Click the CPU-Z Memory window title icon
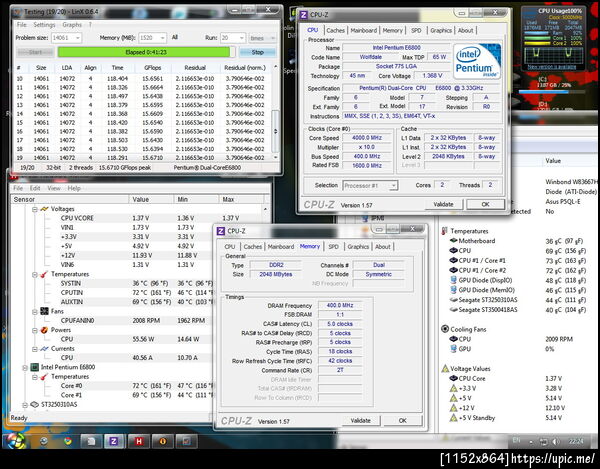The width and height of the screenshot is (600, 469). point(221,231)
